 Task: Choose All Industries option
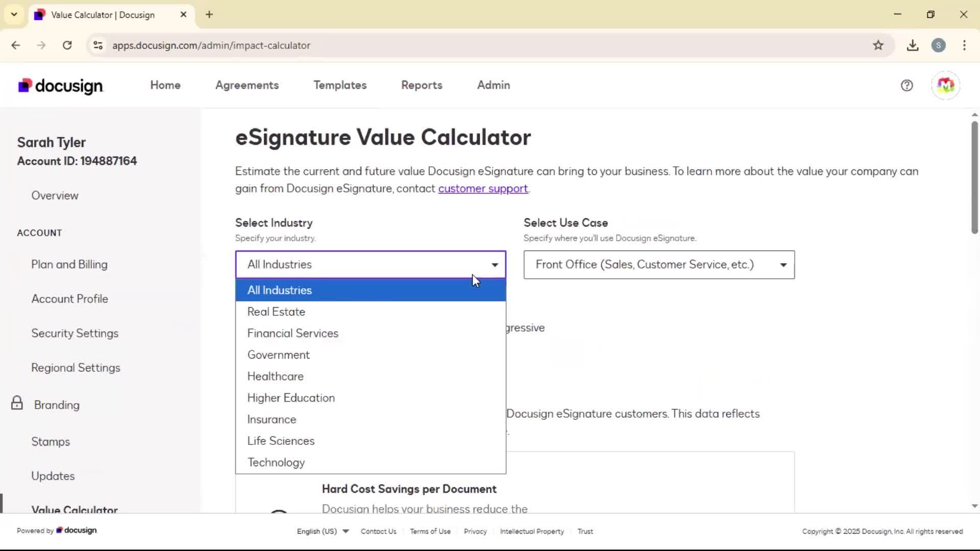(371, 290)
